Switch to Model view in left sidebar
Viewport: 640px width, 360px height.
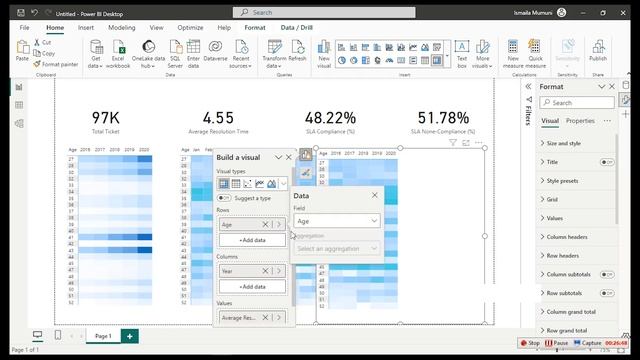[x=19, y=123]
